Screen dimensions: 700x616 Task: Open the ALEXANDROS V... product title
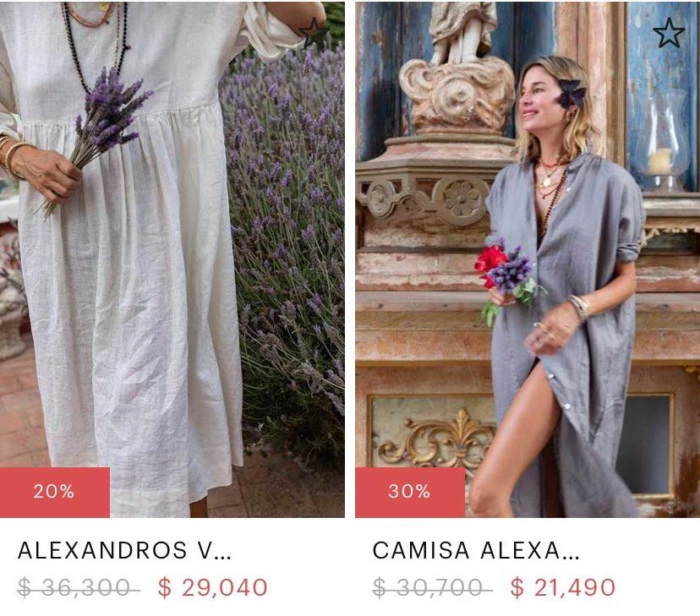[x=124, y=550]
